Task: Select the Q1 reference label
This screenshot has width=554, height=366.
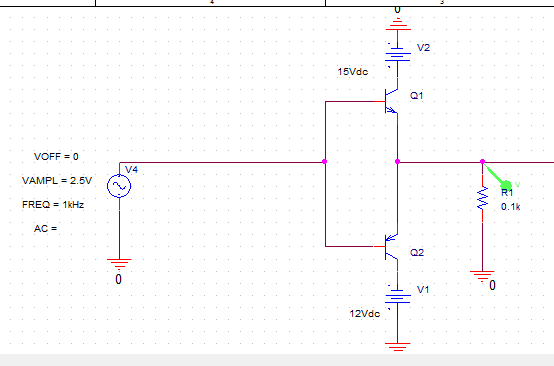Action: (x=417, y=96)
